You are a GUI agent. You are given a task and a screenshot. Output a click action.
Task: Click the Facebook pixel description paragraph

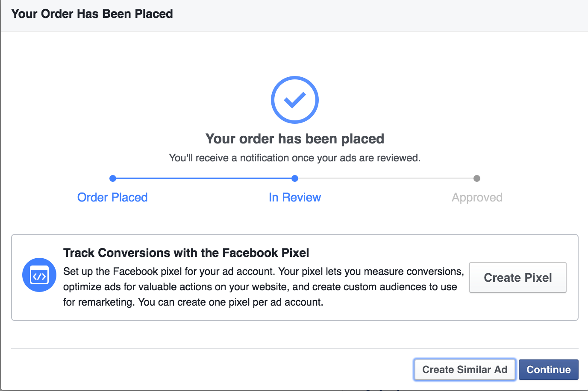[x=263, y=287]
